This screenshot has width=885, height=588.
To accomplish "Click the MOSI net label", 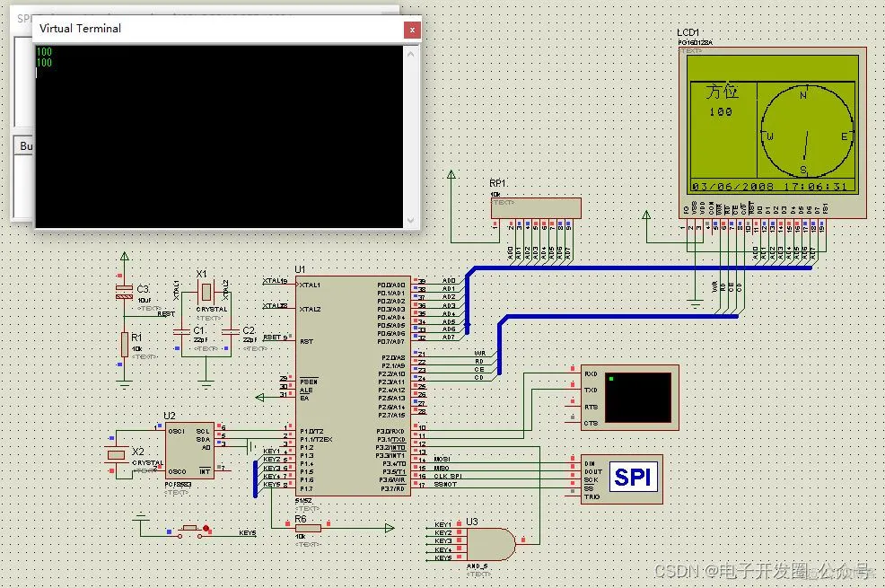I will click(442, 459).
